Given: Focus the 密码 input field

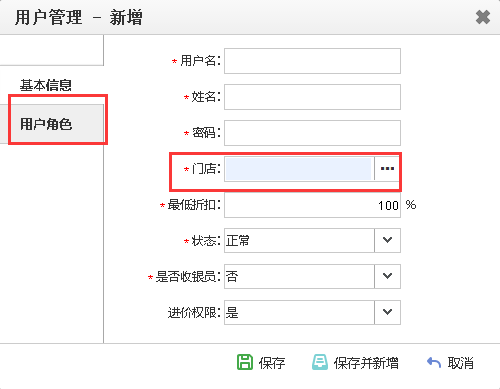Looking at the screenshot, I should [312, 133].
